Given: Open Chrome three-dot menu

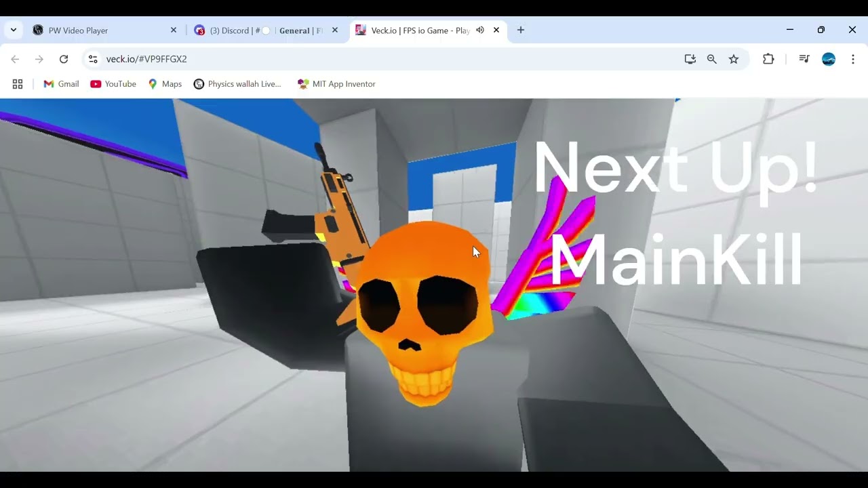Looking at the screenshot, I should click(x=853, y=59).
